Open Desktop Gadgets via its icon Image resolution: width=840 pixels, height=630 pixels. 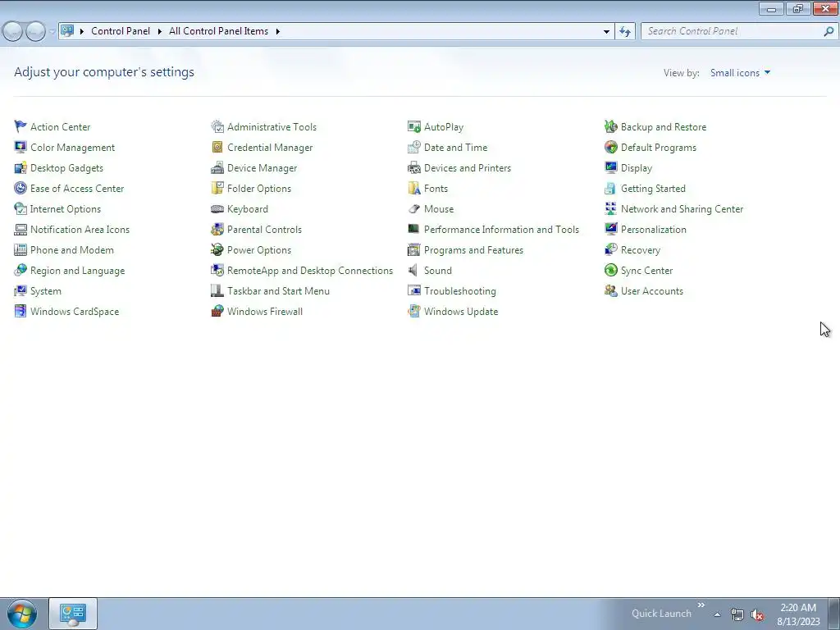click(x=21, y=167)
